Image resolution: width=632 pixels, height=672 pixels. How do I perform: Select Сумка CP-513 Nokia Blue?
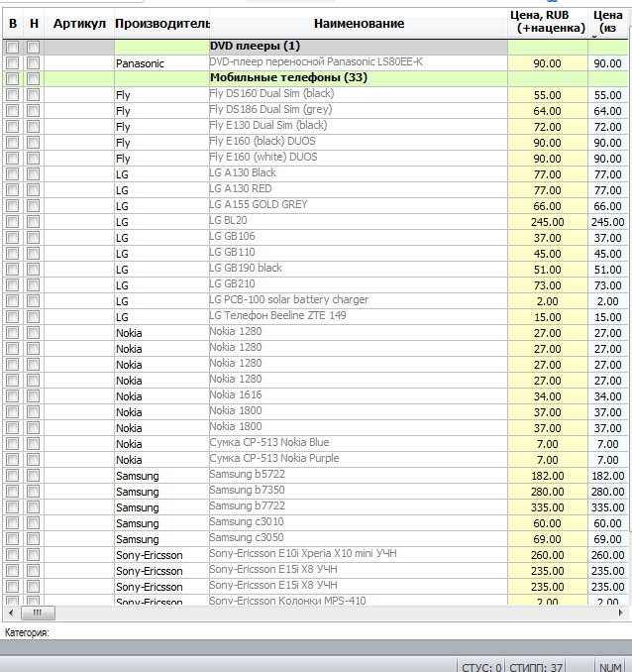click(x=269, y=442)
